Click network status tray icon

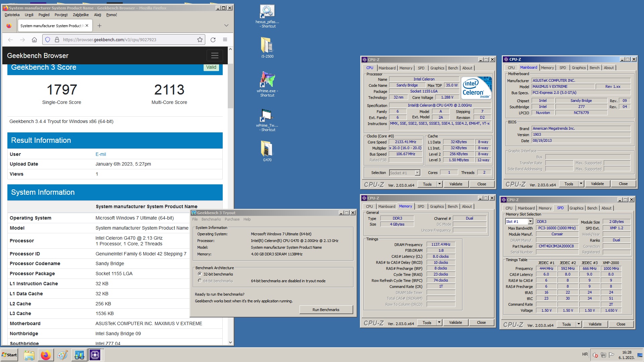point(603,355)
